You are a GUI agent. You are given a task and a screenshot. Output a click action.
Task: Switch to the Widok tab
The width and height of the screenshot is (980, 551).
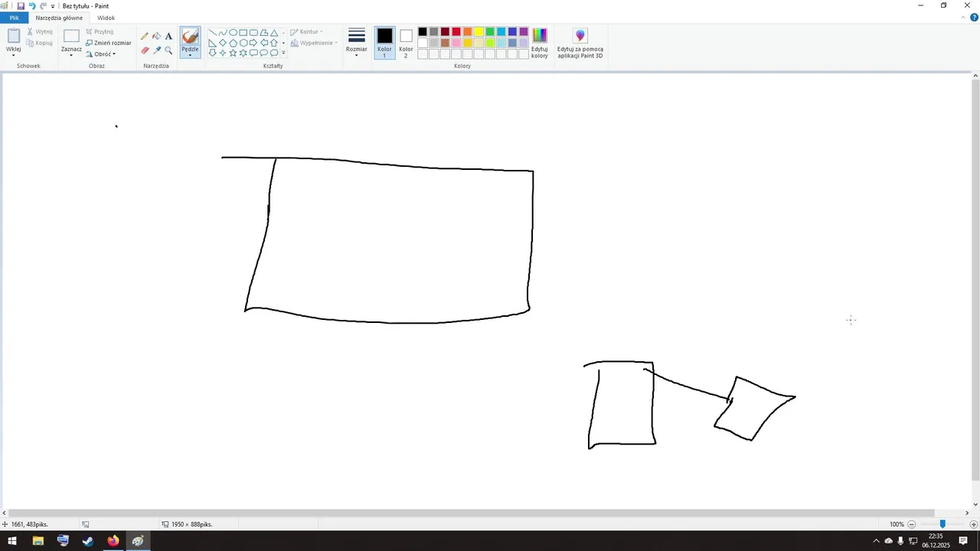106,18
